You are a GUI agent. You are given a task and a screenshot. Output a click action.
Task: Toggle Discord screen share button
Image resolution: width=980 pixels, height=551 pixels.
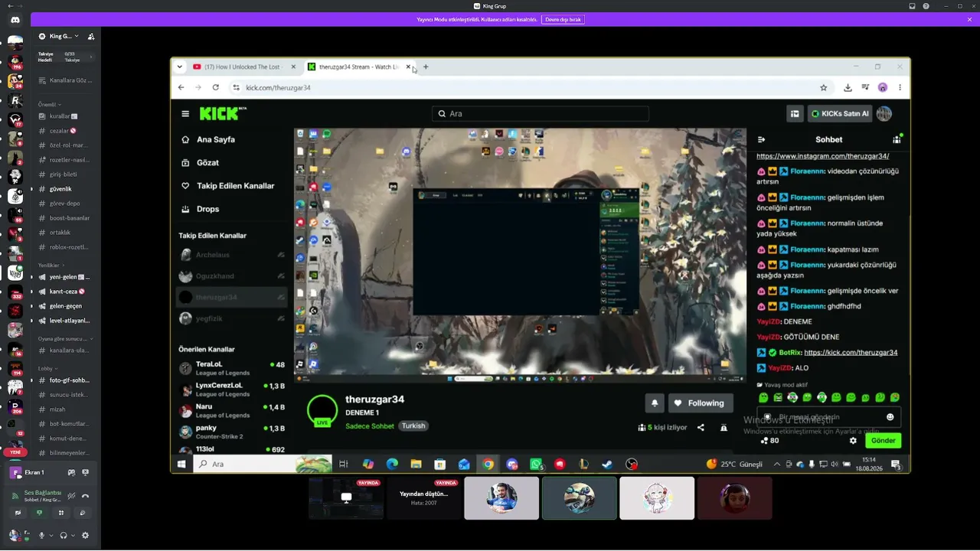point(40,513)
